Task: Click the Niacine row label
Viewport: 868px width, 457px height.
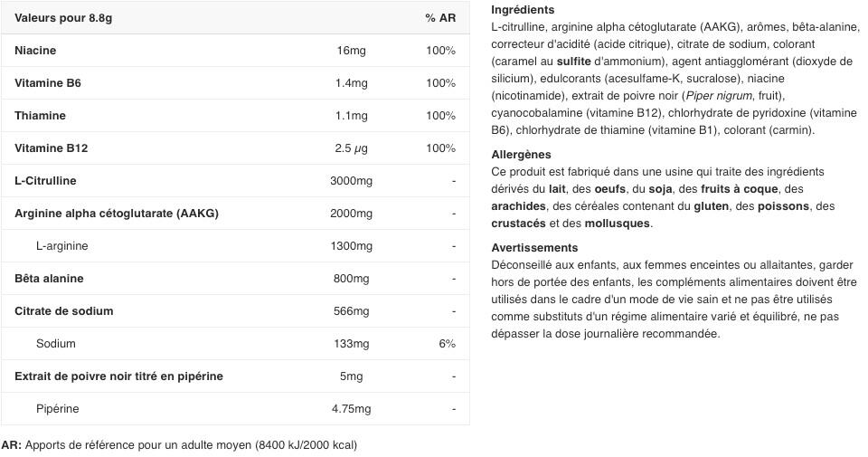Action: tap(35, 51)
